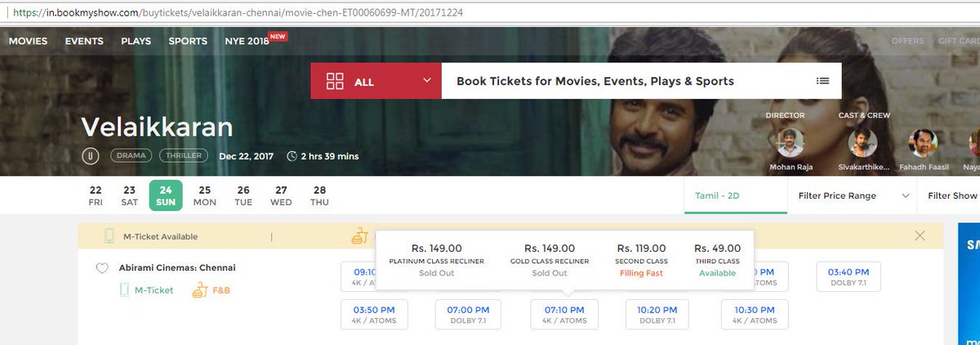Open the SPORTS menu
The width and height of the screenshot is (980, 345).
188,41
